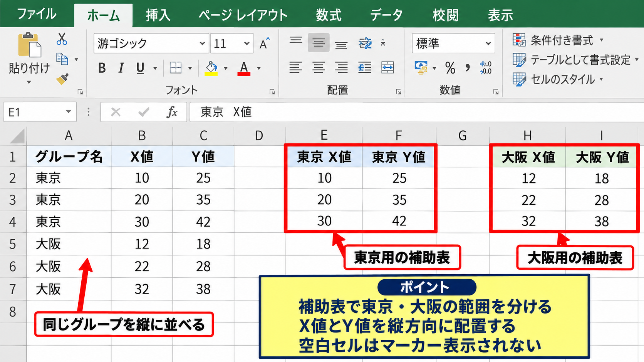Click the Accounting Number Format icon
This screenshot has height=362, width=644.
pos(421,68)
